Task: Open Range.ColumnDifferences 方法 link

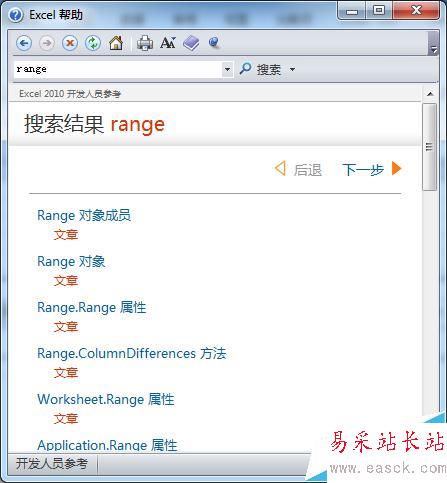Action: click(132, 353)
